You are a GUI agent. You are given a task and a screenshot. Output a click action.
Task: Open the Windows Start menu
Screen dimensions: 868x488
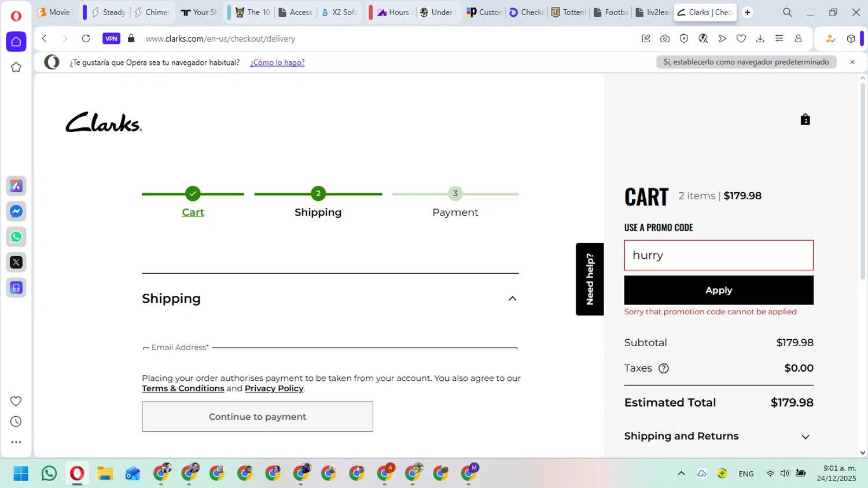tap(21, 474)
